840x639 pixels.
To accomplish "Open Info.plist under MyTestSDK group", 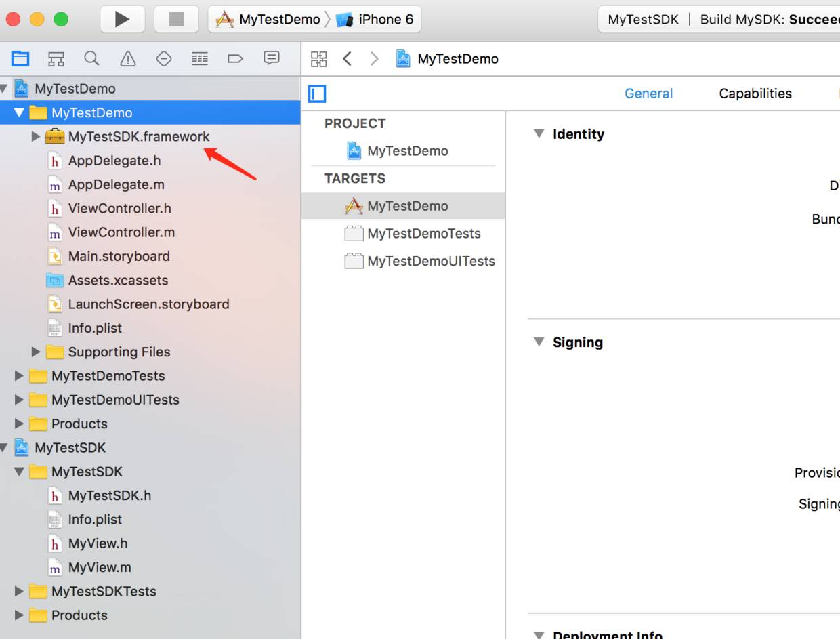I will click(x=95, y=520).
